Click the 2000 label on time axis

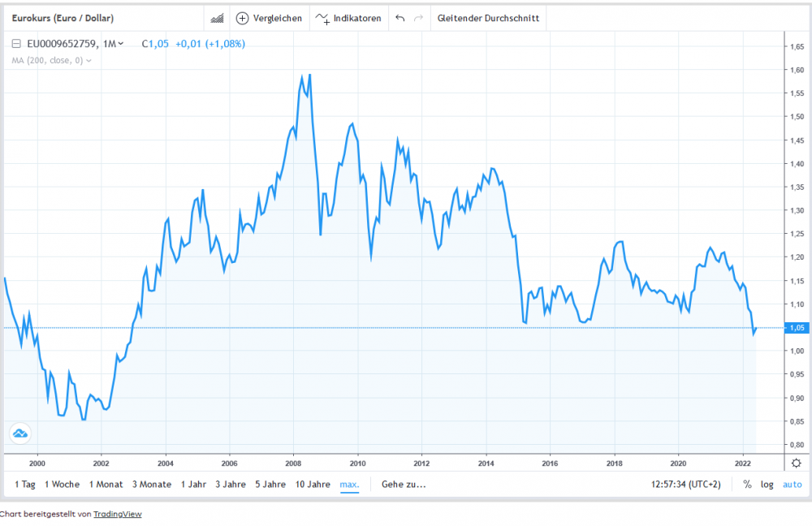coord(37,463)
